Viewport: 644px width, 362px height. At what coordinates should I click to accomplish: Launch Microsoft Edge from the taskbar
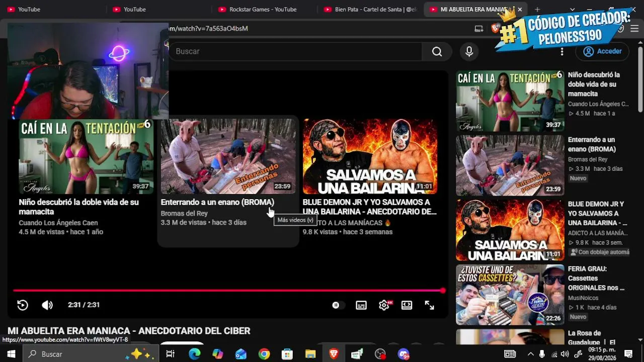[x=194, y=354]
